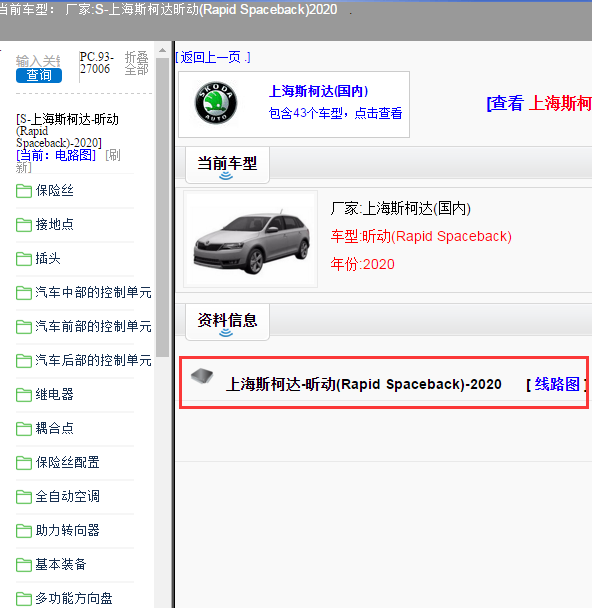Screen dimensions: 592x608
Task: Expand the 耦合点 tree item label
Action: (x=55, y=428)
